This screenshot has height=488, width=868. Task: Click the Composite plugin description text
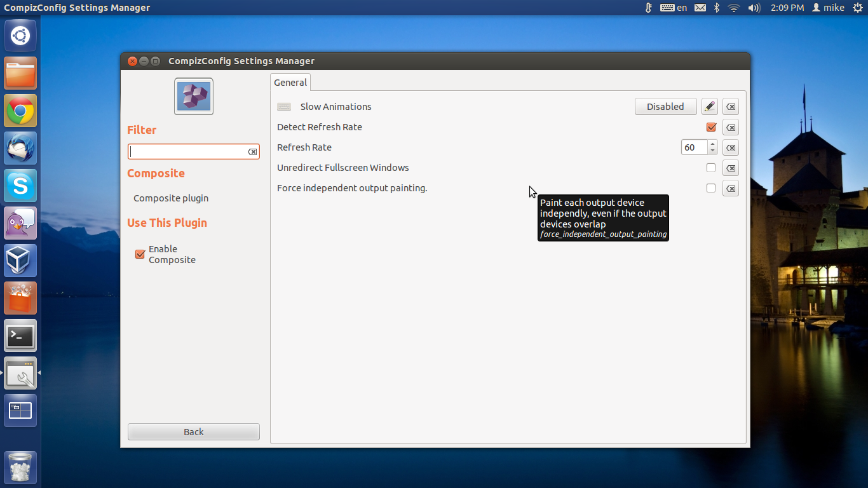click(x=171, y=198)
